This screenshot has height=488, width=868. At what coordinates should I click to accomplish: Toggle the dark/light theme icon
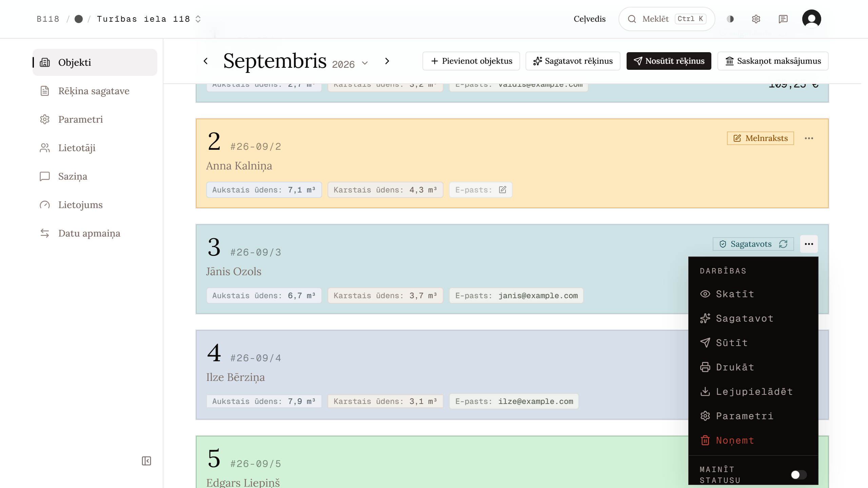[730, 19]
